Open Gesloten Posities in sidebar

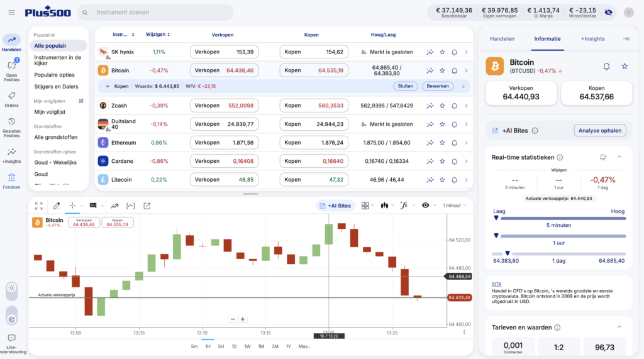tap(11, 128)
